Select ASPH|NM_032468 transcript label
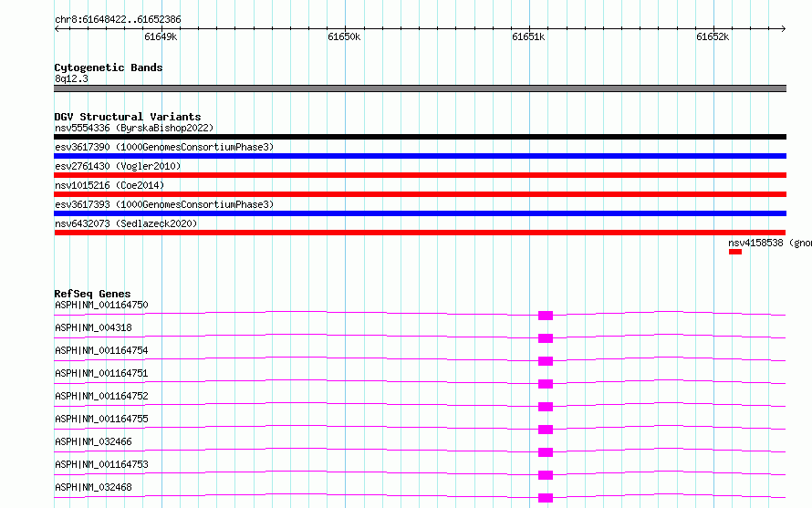Screen dimensions: 812x508 coord(93,487)
